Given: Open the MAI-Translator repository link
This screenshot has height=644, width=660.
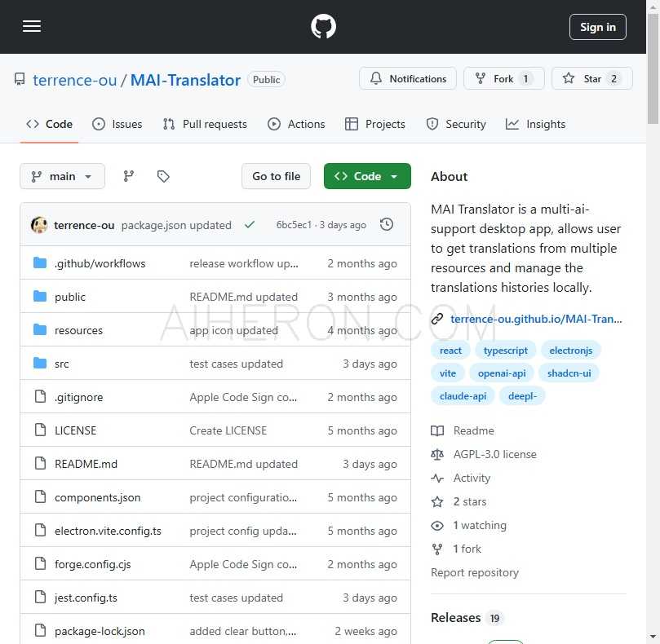Looking at the screenshot, I should 185,80.
